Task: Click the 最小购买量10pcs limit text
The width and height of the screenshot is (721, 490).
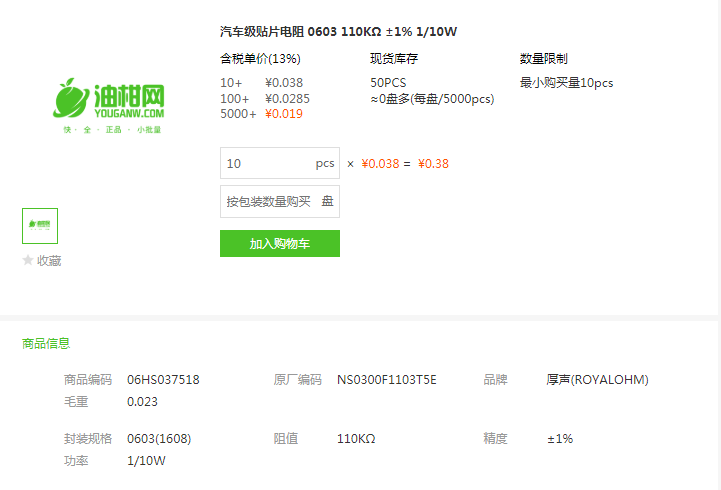Action: [x=566, y=83]
